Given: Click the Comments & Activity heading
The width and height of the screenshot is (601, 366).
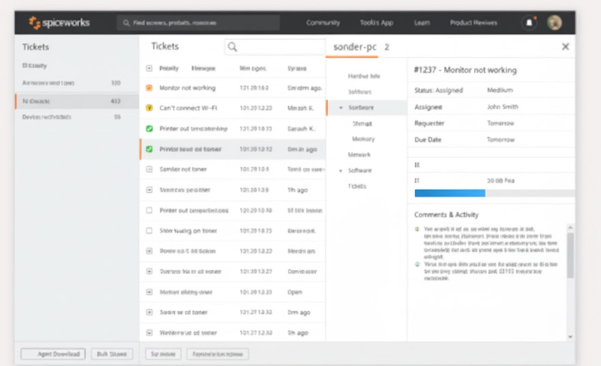Looking at the screenshot, I should [446, 215].
